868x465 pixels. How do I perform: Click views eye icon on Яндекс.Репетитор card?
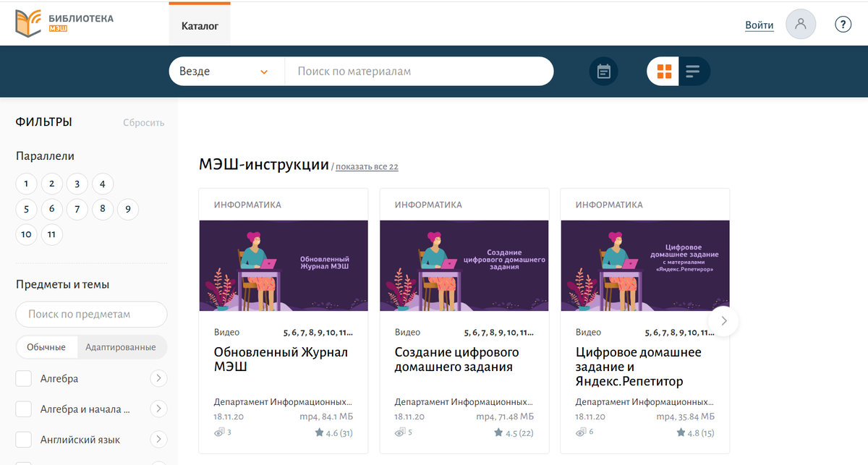[581, 432]
